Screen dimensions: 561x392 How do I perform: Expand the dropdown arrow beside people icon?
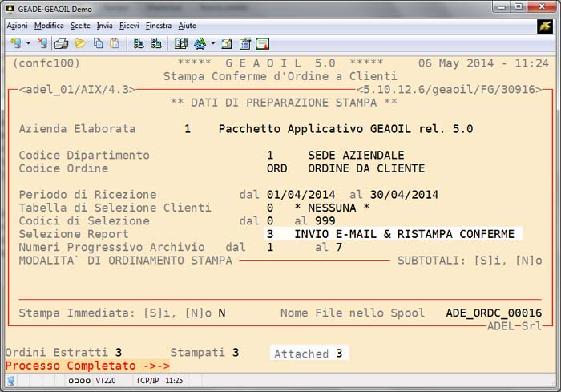(213, 43)
